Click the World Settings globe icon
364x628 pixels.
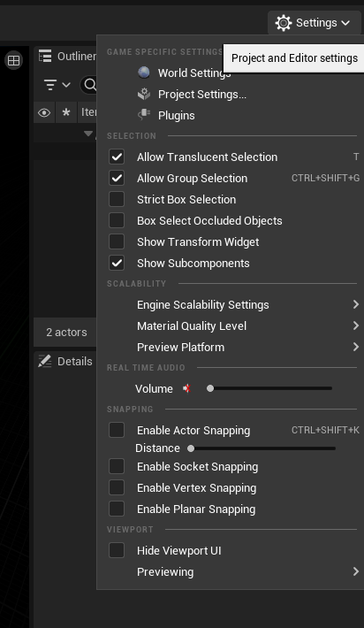pyautogui.click(x=144, y=73)
